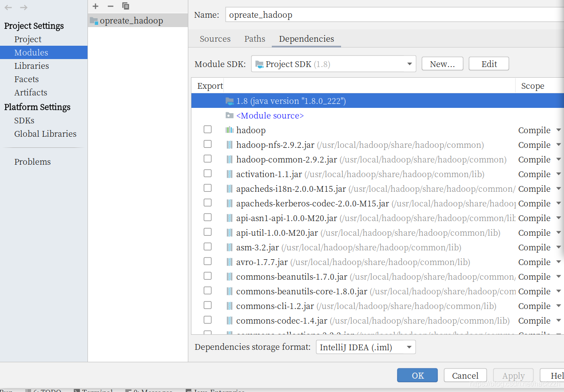The height and width of the screenshot is (392, 564).
Task: Click the hadoop-common-2.9.2.jar jar icon
Action: click(x=229, y=159)
